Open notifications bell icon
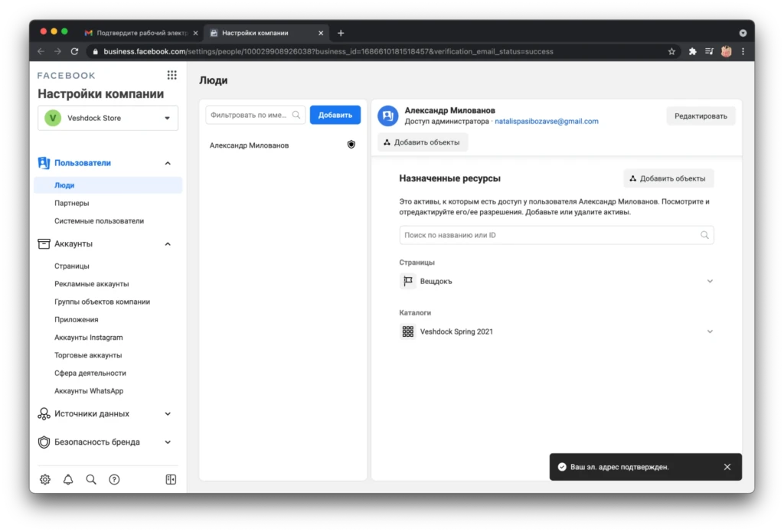784x532 pixels. pos(68,479)
